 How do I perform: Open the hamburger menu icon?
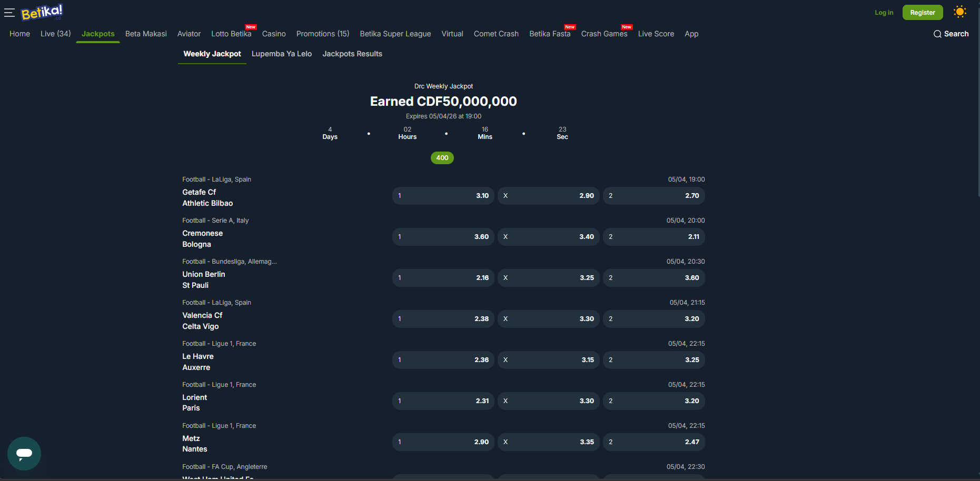pos(9,13)
